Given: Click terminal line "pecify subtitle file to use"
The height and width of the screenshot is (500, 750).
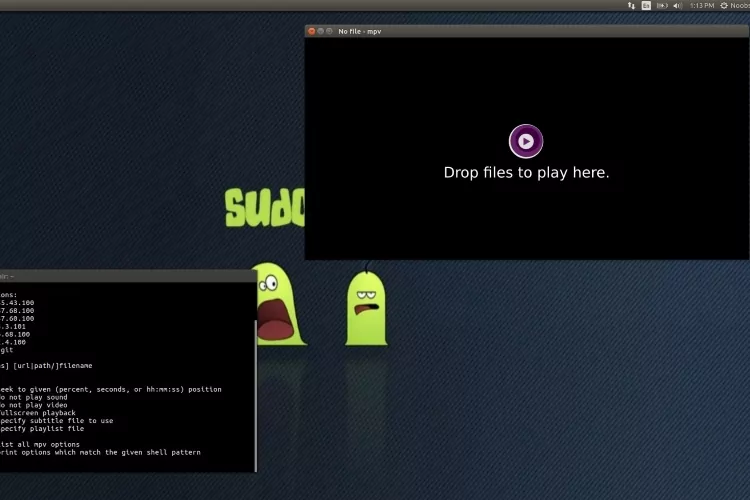Looking at the screenshot, I should point(56,421).
